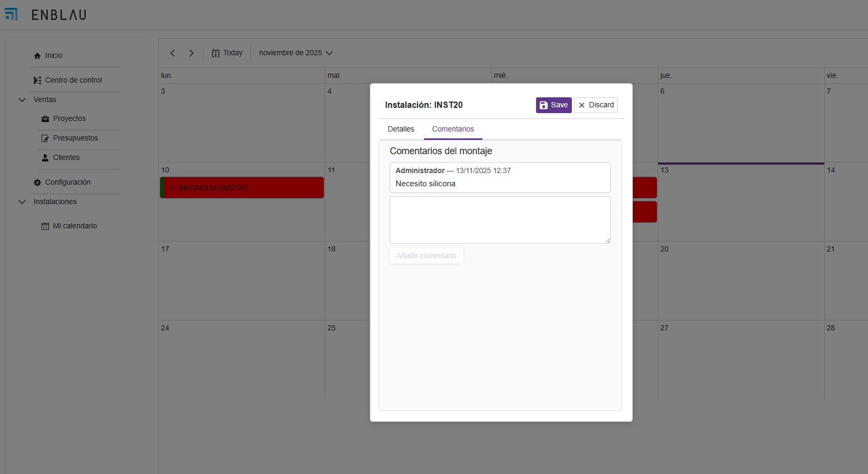Go to next month arrow

tap(191, 53)
